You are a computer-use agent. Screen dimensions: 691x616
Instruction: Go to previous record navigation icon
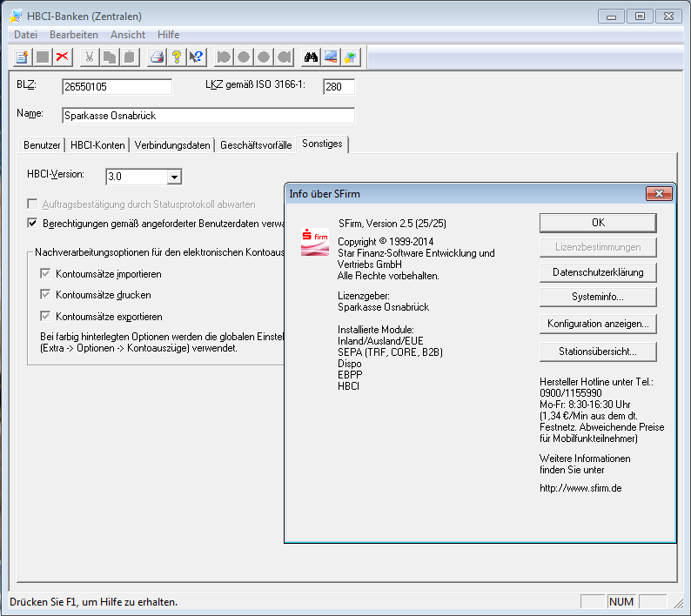tap(244, 57)
